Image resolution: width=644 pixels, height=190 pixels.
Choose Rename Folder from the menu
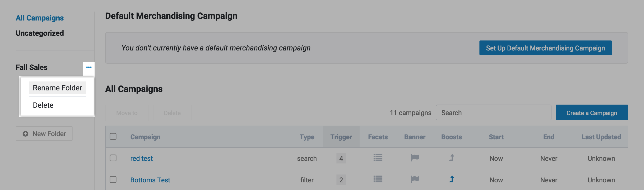pyautogui.click(x=57, y=88)
